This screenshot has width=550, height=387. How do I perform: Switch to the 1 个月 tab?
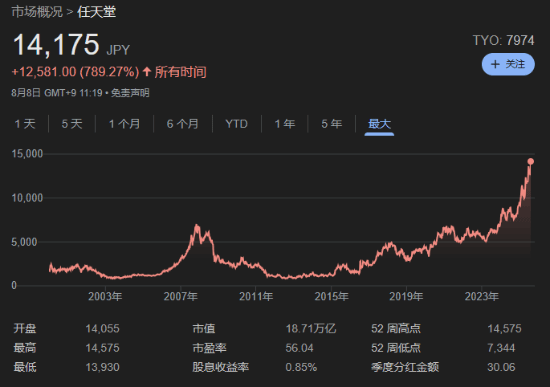click(x=124, y=124)
